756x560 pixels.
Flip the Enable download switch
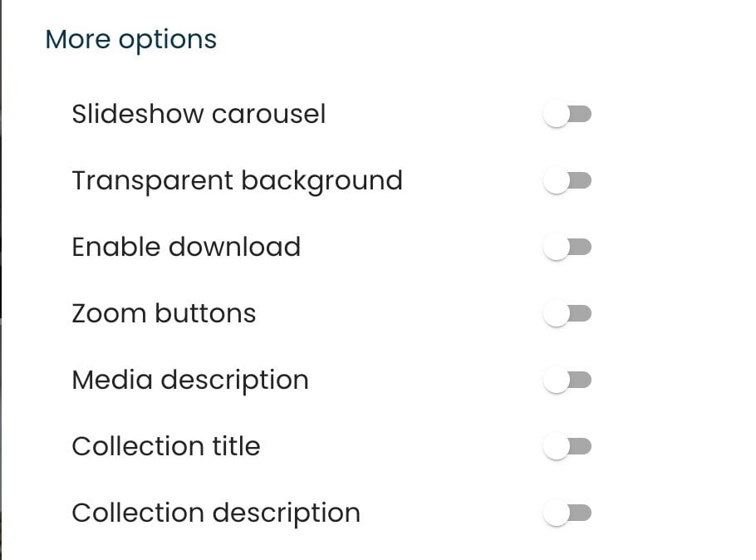pyautogui.click(x=568, y=246)
